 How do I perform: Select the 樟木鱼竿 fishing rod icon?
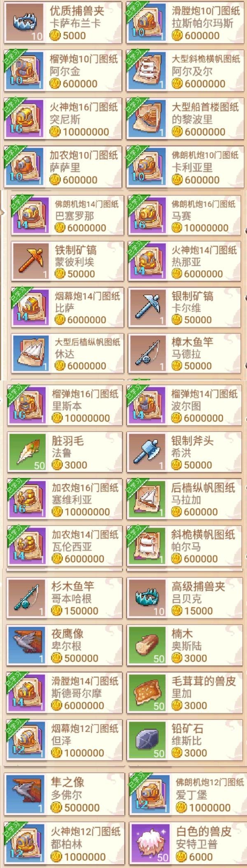click(148, 353)
